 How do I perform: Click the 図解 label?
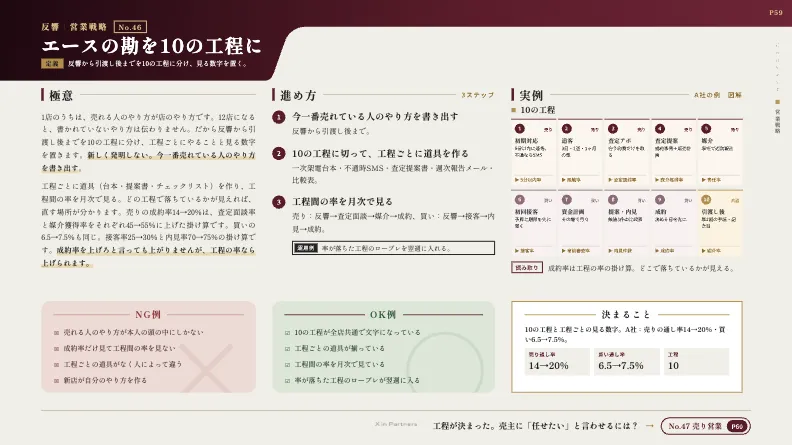[x=735, y=95]
